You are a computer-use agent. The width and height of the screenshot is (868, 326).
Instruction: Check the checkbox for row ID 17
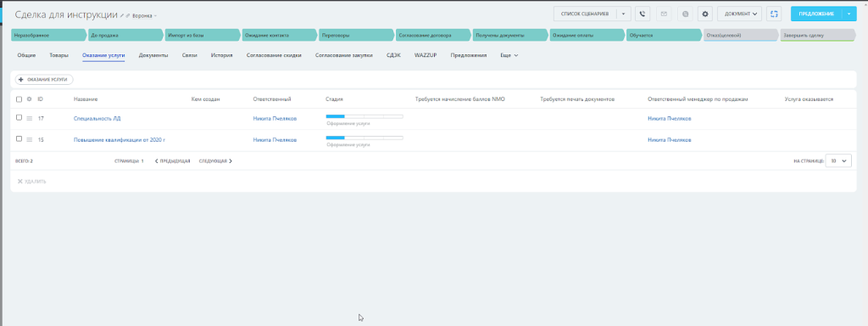click(19, 117)
